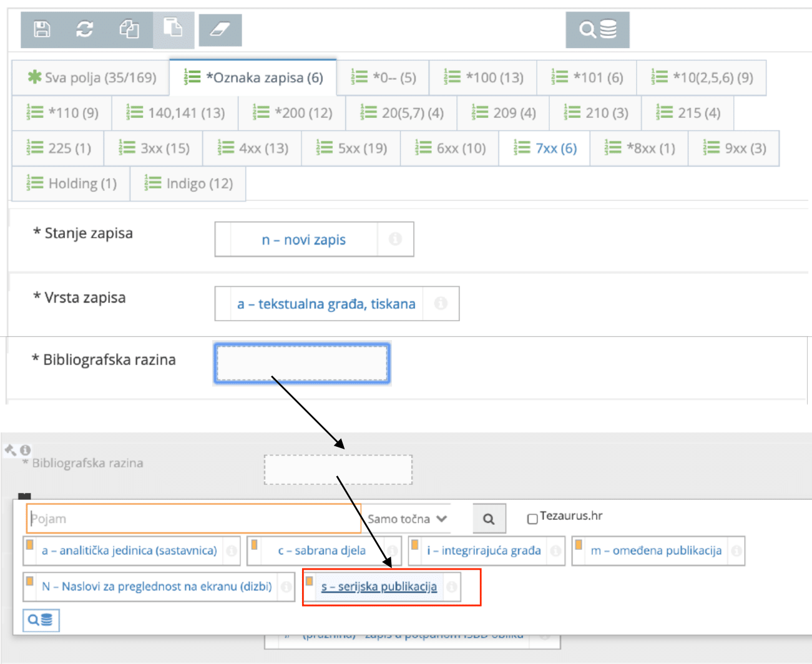This screenshot has width=812, height=664.
Task: Clear the record with the eraser icon
Action: pyautogui.click(x=220, y=29)
